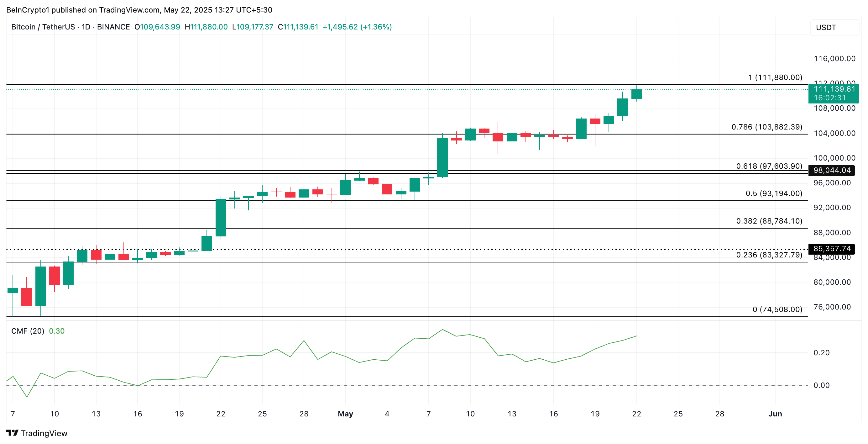Click the 85,357.74 dotted line price label
The height and width of the screenshot is (444, 868).
click(832, 249)
